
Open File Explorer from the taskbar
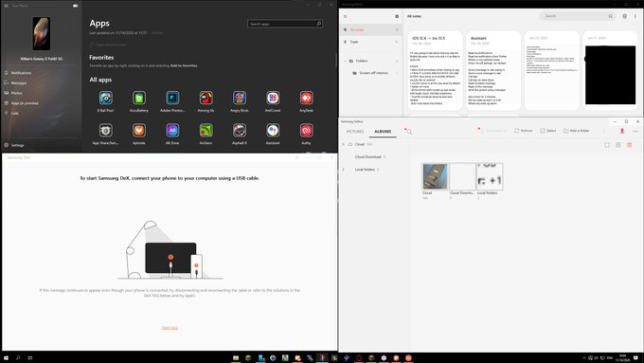pyautogui.click(x=236, y=358)
